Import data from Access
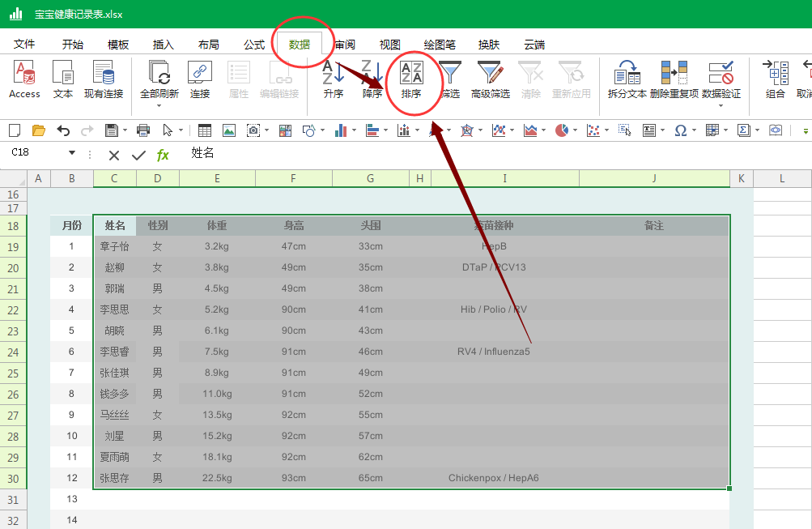Viewport: 812px width, 529px height. [24, 79]
